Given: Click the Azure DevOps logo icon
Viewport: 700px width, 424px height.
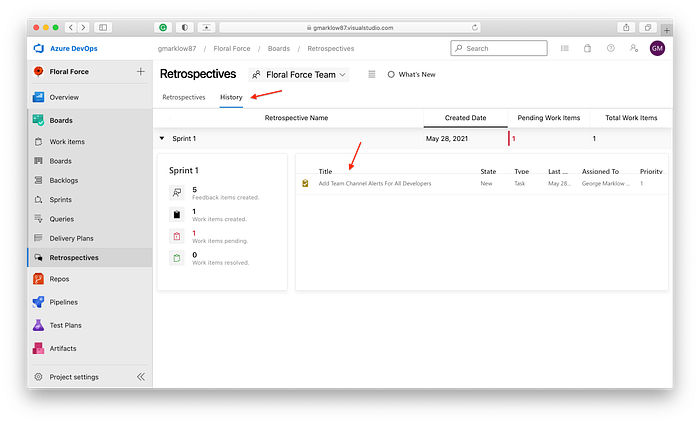Looking at the screenshot, I should (39, 48).
